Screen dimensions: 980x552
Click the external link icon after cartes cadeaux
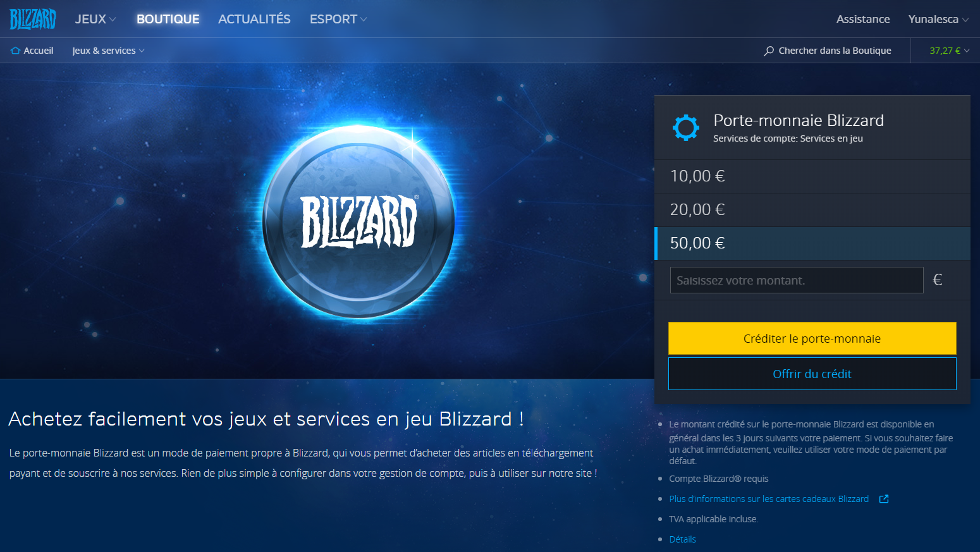[x=884, y=499]
